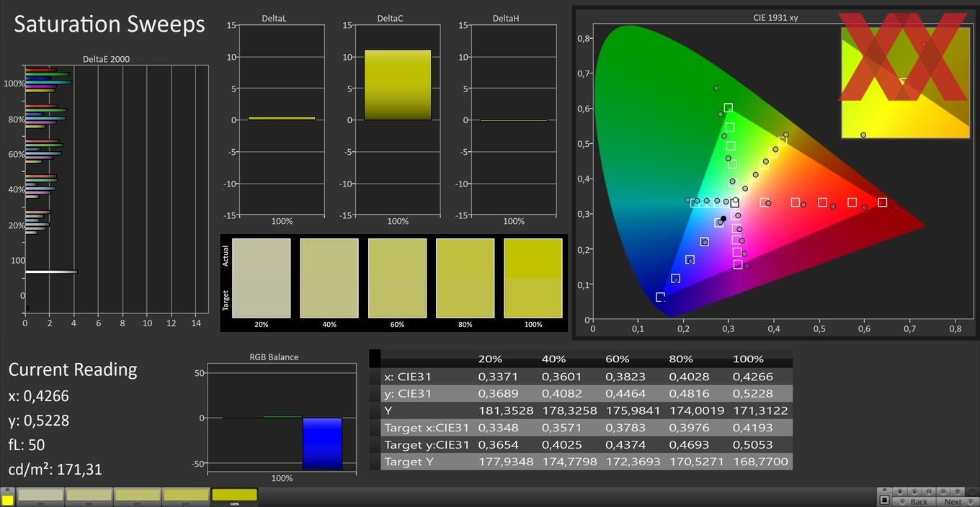Click the yellow DeltaC chart bar
980x507 pixels.
point(398,84)
